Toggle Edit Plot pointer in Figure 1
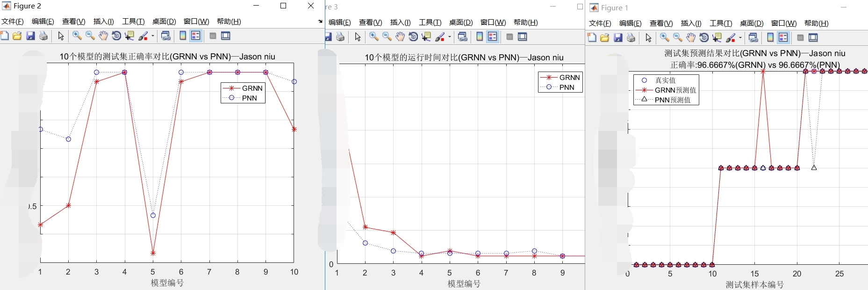The image size is (868, 290). click(x=648, y=38)
